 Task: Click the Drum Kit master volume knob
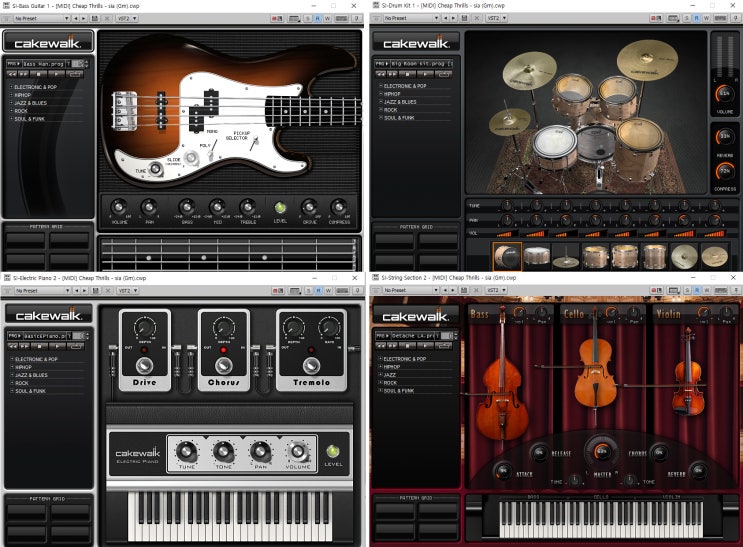coord(725,94)
